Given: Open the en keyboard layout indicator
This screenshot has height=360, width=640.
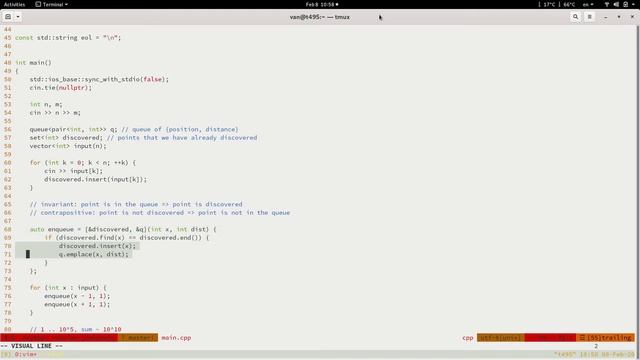Looking at the screenshot, I should pos(588,4).
